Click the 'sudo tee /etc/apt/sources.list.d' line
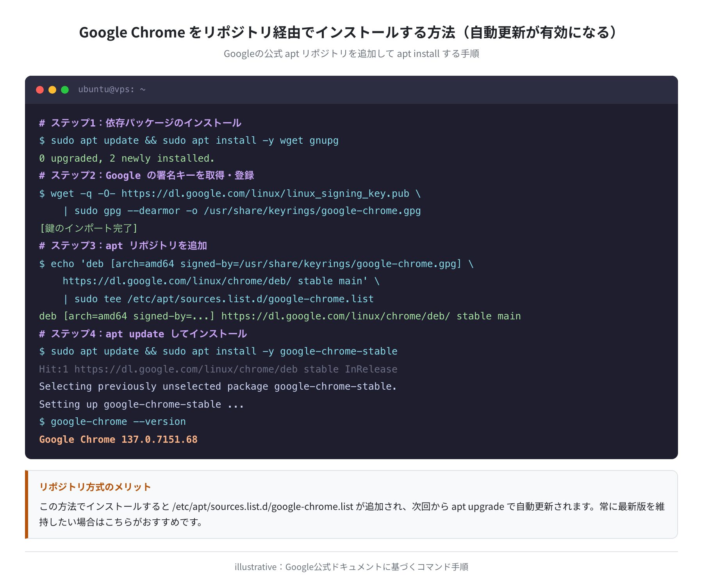Screen dimensions: 703x588 pyautogui.click(x=218, y=299)
